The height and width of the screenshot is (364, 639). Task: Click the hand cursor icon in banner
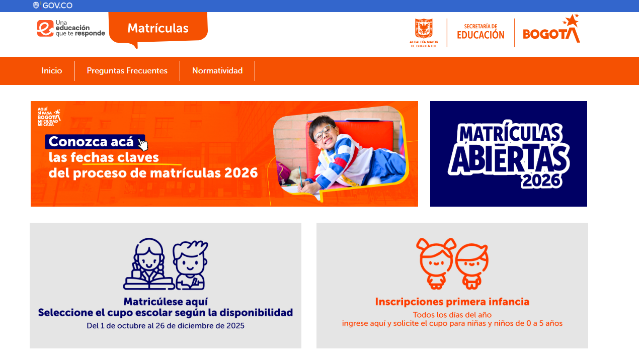pyautogui.click(x=143, y=145)
